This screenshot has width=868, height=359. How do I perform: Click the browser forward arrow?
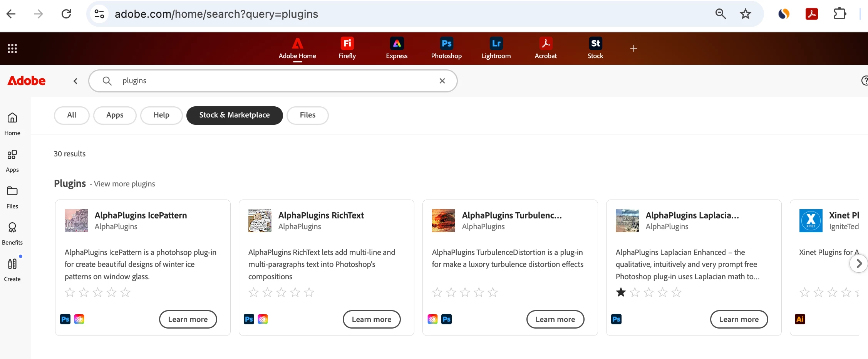[38, 14]
